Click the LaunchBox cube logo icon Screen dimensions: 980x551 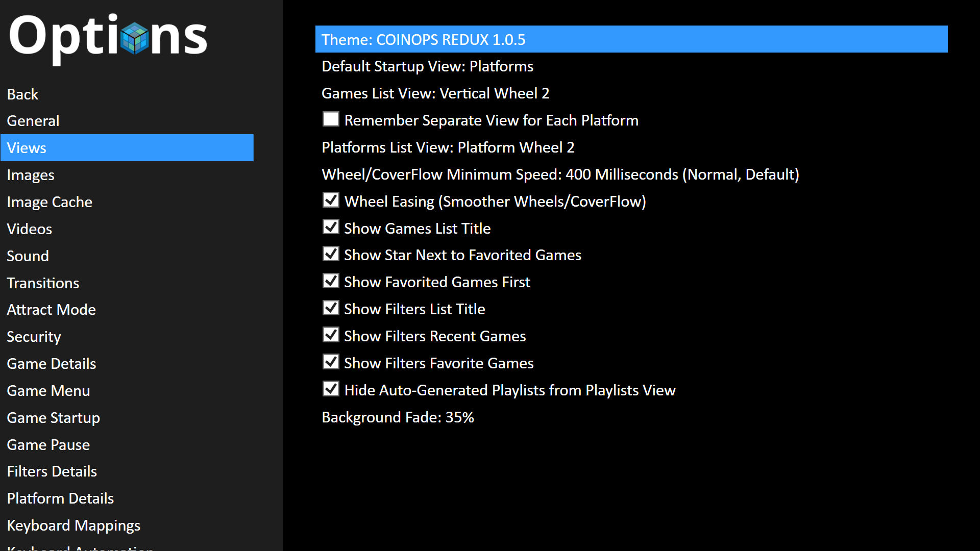pos(135,38)
